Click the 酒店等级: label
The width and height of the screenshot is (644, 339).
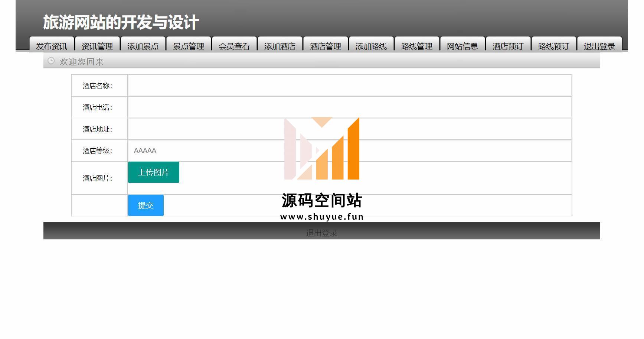click(98, 151)
